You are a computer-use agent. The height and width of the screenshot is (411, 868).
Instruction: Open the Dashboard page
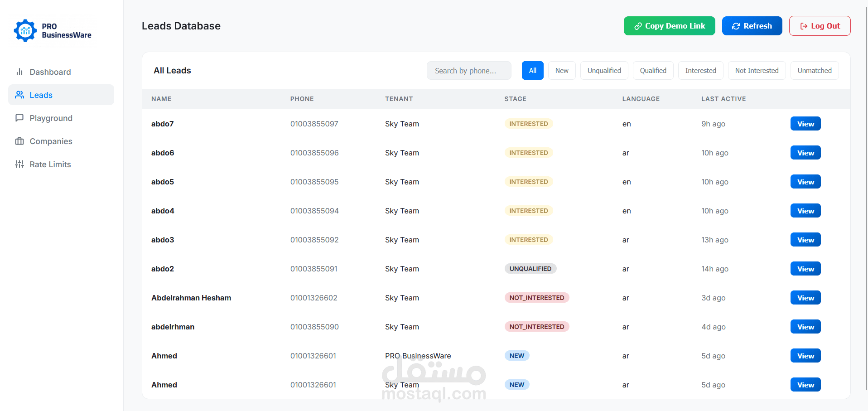point(61,72)
